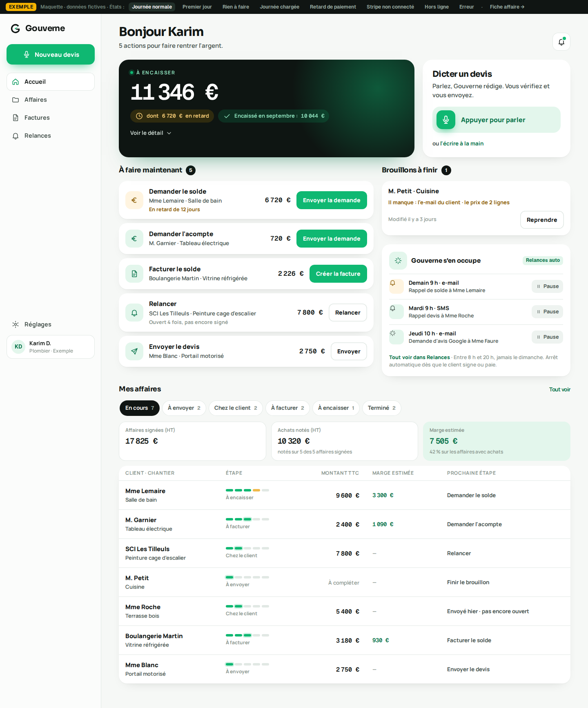This screenshot has width=588, height=708.
Task: Filter affaires by À envoyer
Action: pyautogui.click(x=184, y=408)
